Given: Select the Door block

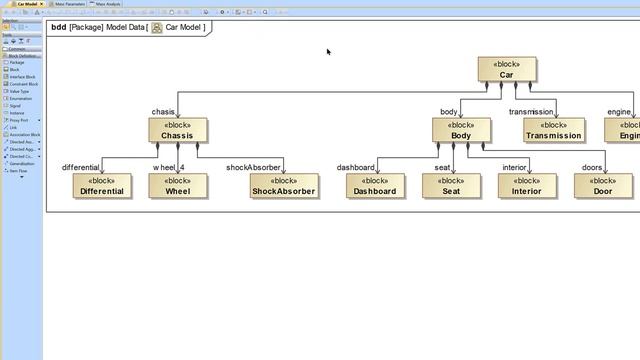Looking at the screenshot, I should tap(603, 186).
